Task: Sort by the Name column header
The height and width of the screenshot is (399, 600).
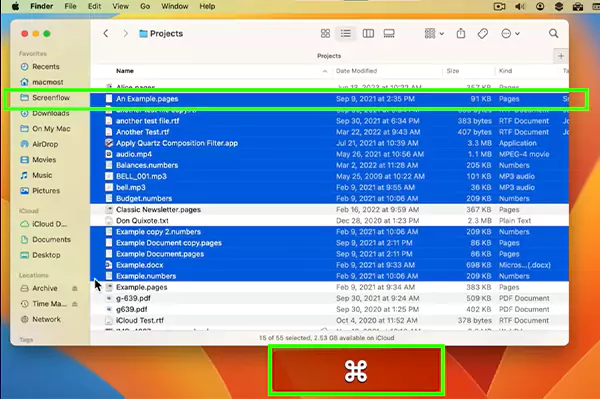Action: [125, 71]
